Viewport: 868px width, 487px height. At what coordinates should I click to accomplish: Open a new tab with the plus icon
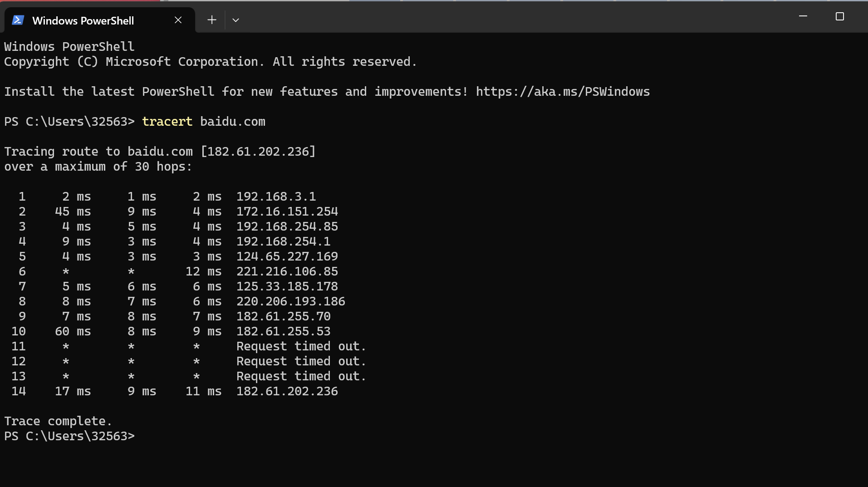click(211, 20)
